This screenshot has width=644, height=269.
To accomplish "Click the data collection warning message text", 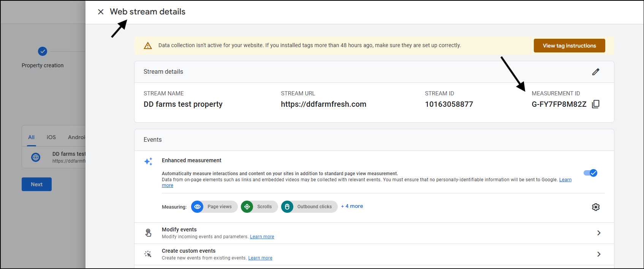I will (x=310, y=45).
